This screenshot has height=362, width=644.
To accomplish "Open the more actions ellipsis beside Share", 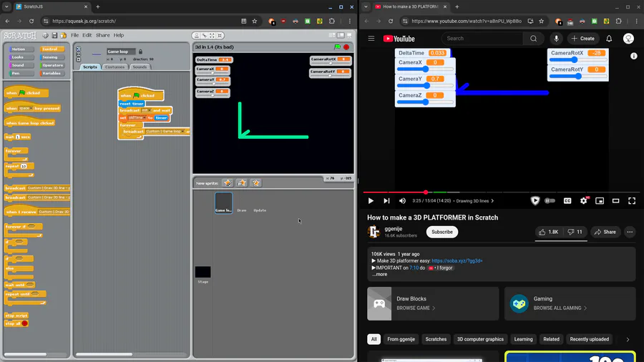I will [x=630, y=232].
